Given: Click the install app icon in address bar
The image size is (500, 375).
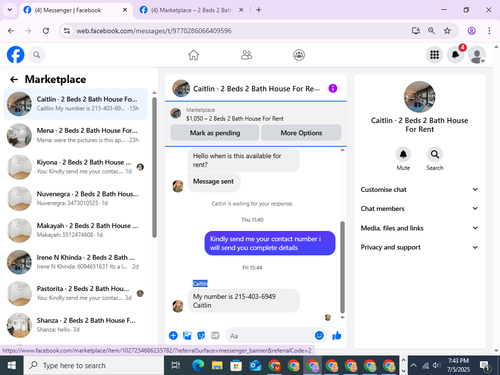Looking at the screenshot, I should pyautogui.click(x=416, y=31).
